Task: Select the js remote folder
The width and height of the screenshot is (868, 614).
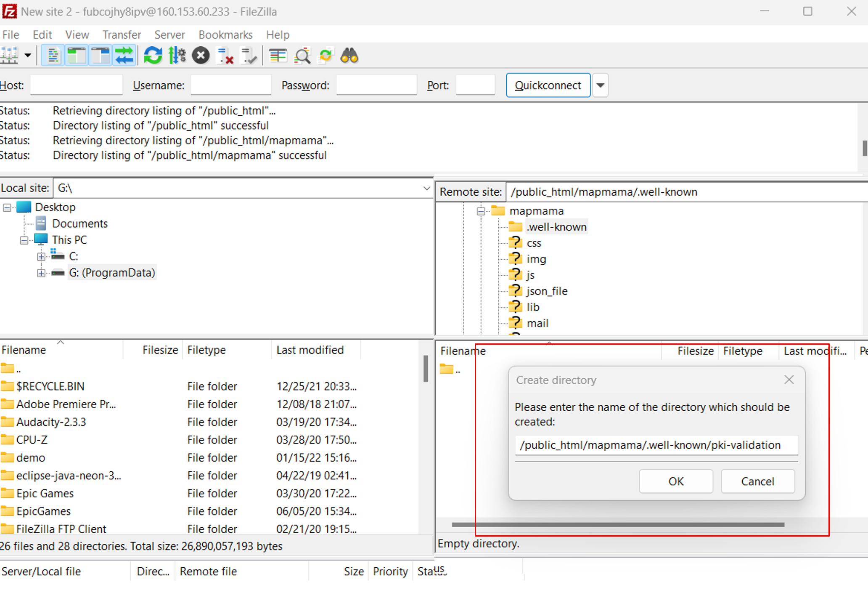Action: click(x=530, y=275)
